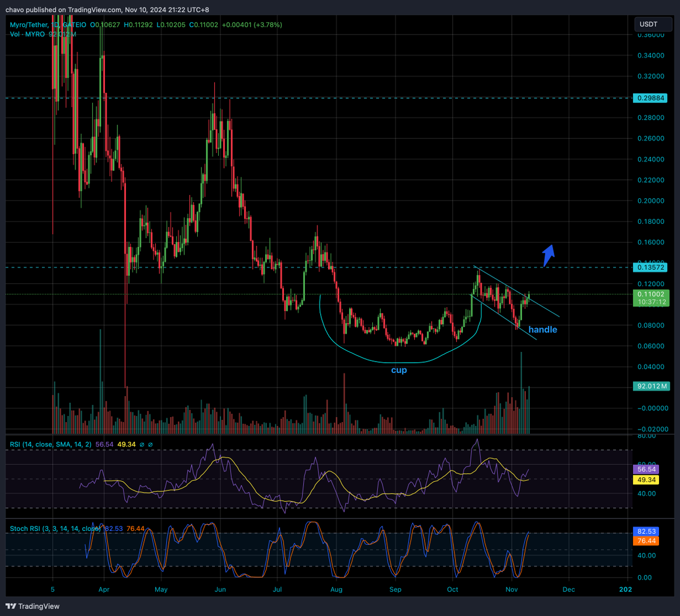Click the RSI (14, close, SMA, 14, 2) legend
The width and height of the screenshot is (680, 616).
51,445
